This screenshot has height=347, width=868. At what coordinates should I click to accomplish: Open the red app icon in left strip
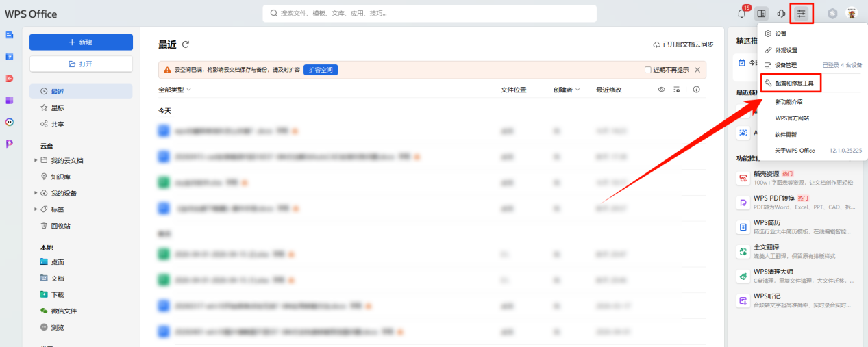tap(10, 79)
